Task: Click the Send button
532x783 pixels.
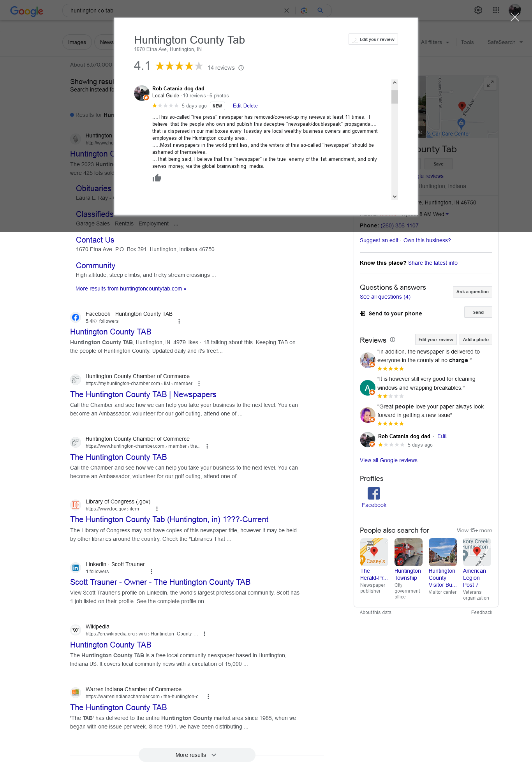Action: point(478,312)
